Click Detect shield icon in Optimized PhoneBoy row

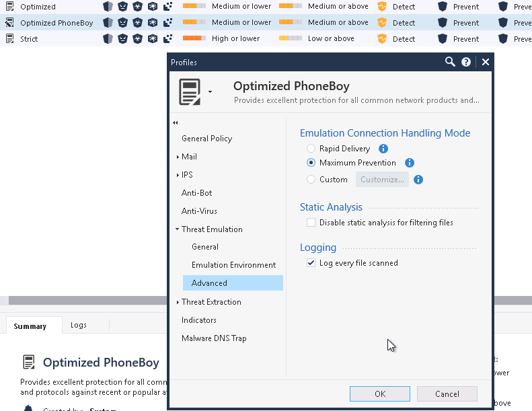(382, 23)
